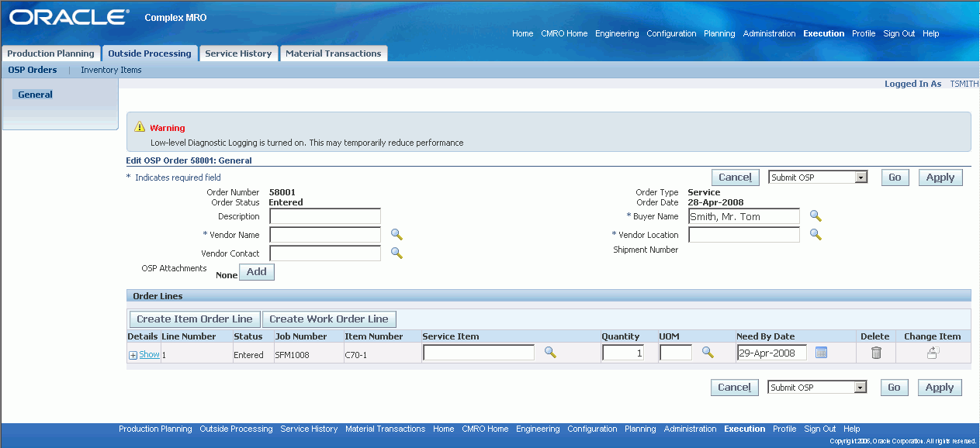Switch to Service History tab
The width and height of the screenshot is (980, 448).
(x=238, y=53)
